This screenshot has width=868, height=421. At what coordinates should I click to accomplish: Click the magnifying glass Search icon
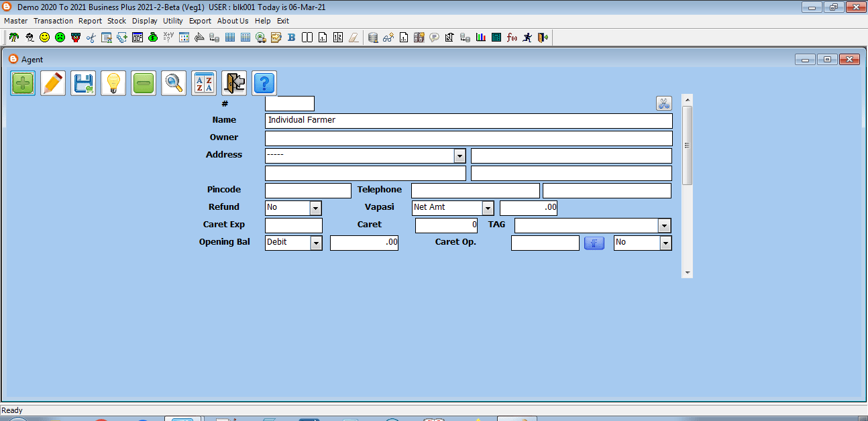pos(174,84)
